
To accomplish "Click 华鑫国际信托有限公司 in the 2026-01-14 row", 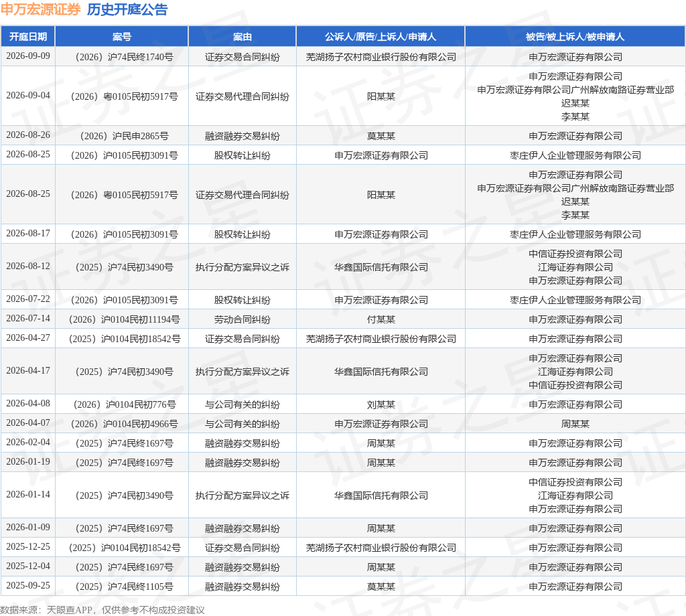I will pyautogui.click(x=381, y=495).
